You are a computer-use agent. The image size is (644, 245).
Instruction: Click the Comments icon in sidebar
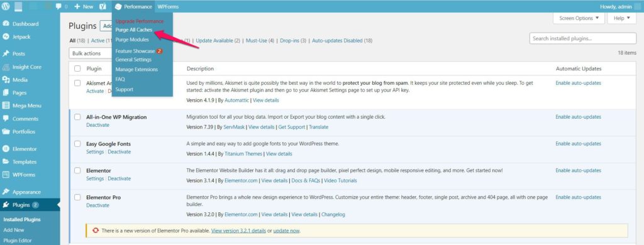pos(6,119)
